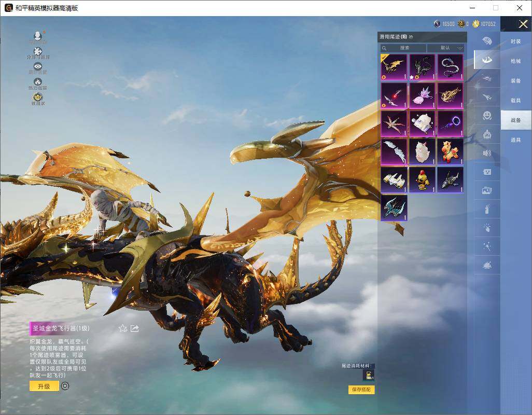Open the robot companion category icon
The image size is (532, 415).
click(x=487, y=135)
